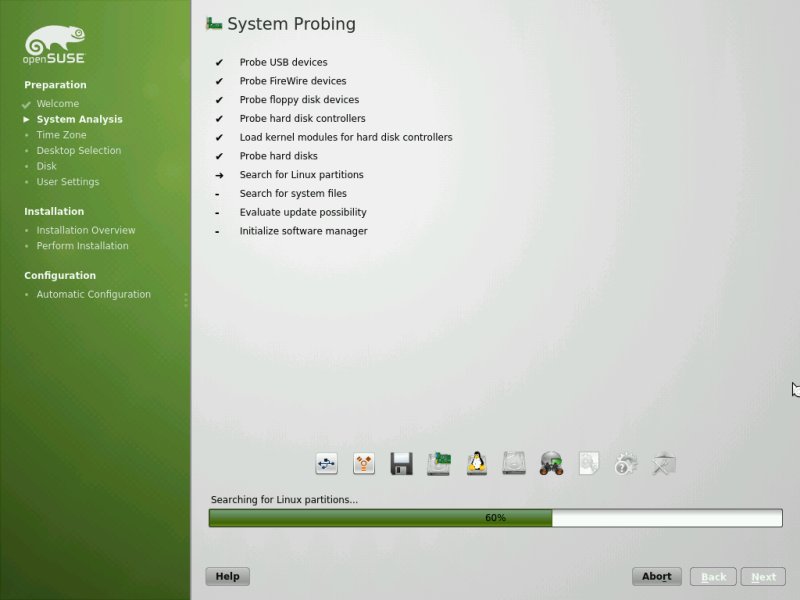Click 'Probe hard disk controllers' text
Viewport: 800px width, 600px height.
coord(303,118)
